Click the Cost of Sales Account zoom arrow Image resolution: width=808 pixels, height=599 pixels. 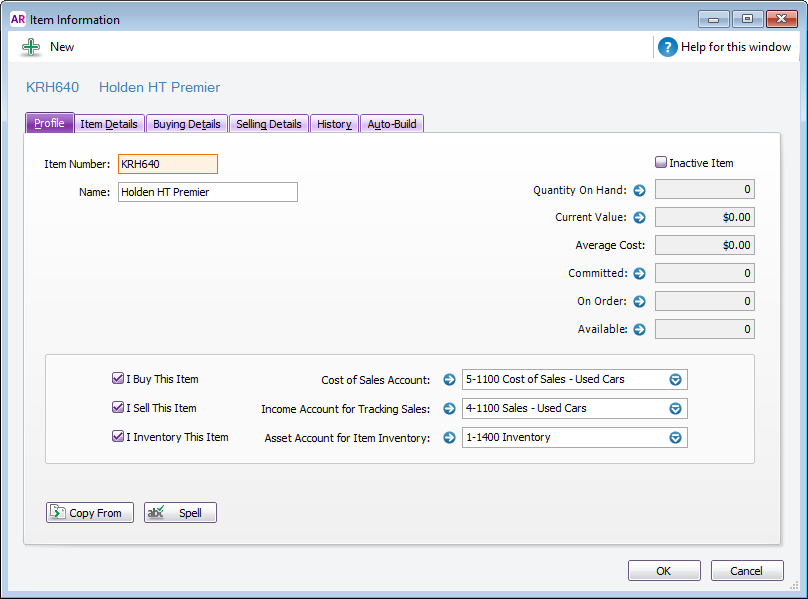449,380
